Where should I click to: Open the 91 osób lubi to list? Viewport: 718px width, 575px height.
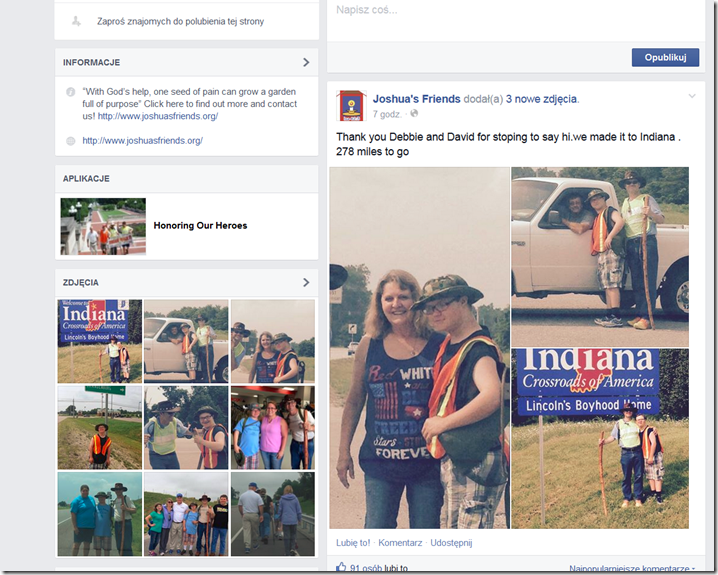379,568
